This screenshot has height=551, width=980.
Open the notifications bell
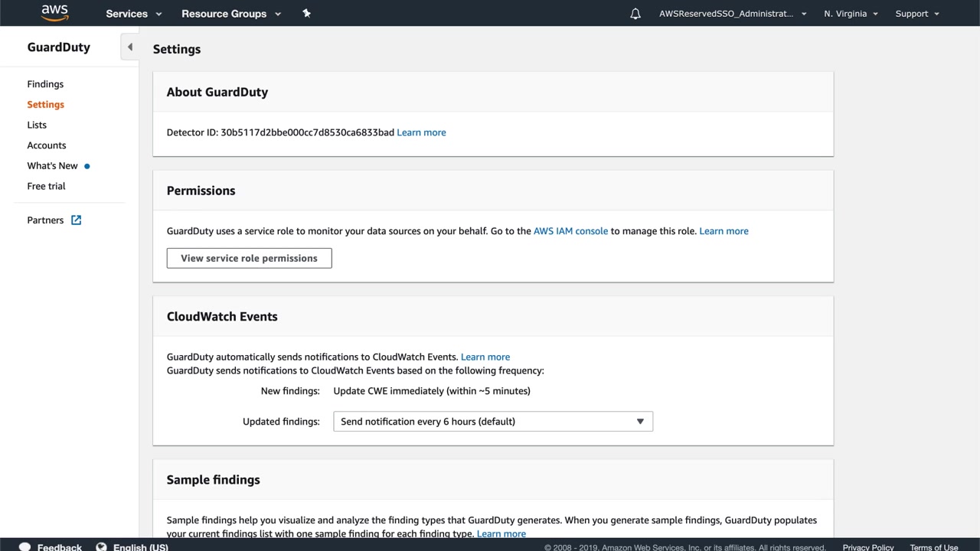635,14
